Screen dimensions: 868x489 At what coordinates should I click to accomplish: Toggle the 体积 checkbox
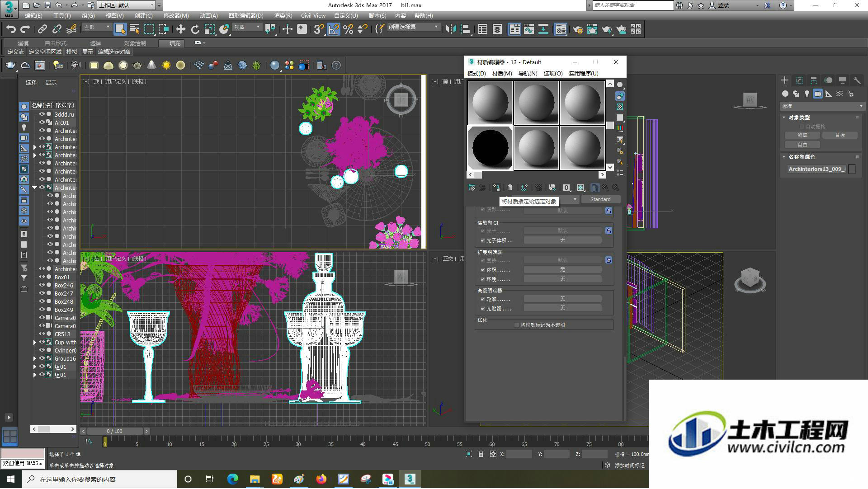pyautogui.click(x=482, y=270)
